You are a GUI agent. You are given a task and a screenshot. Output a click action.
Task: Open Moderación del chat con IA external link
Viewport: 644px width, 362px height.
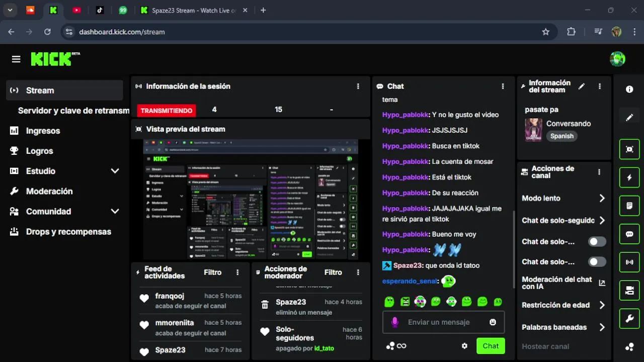click(602, 283)
